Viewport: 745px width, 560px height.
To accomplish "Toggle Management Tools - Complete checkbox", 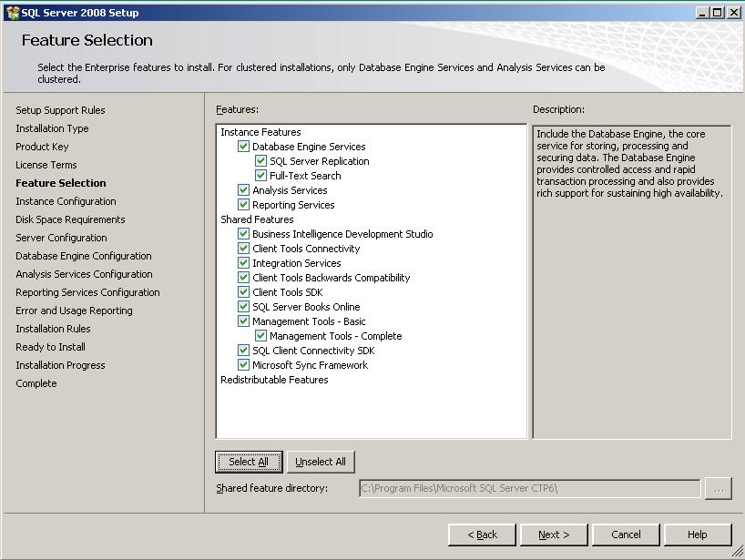I will [260, 336].
